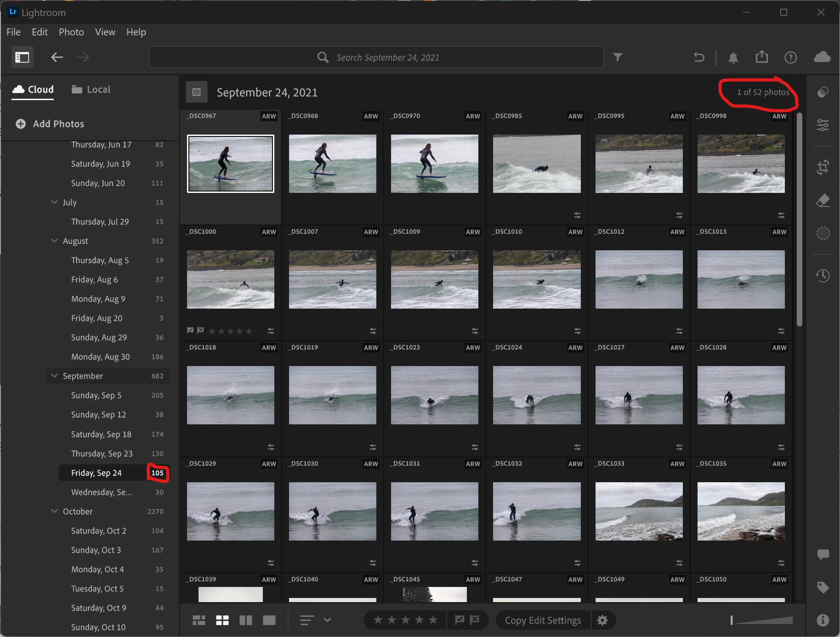
Task: Click the undo arrow icon
Action: coord(699,57)
